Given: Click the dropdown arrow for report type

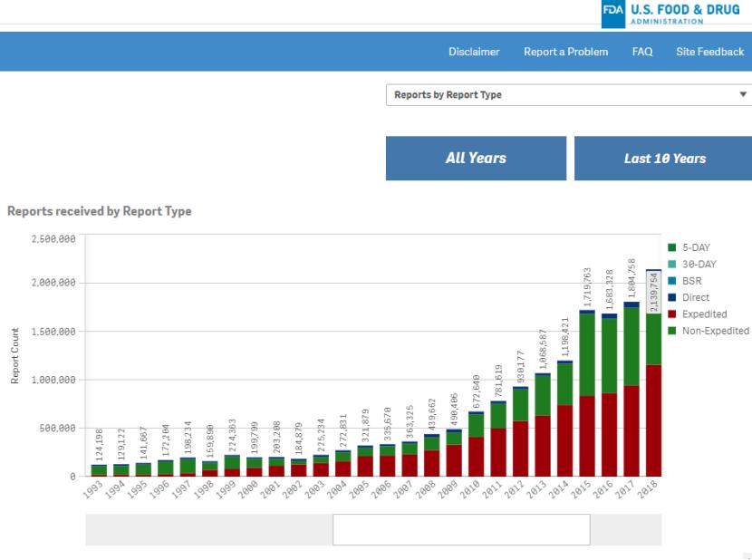Looking at the screenshot, I should 743,95.
